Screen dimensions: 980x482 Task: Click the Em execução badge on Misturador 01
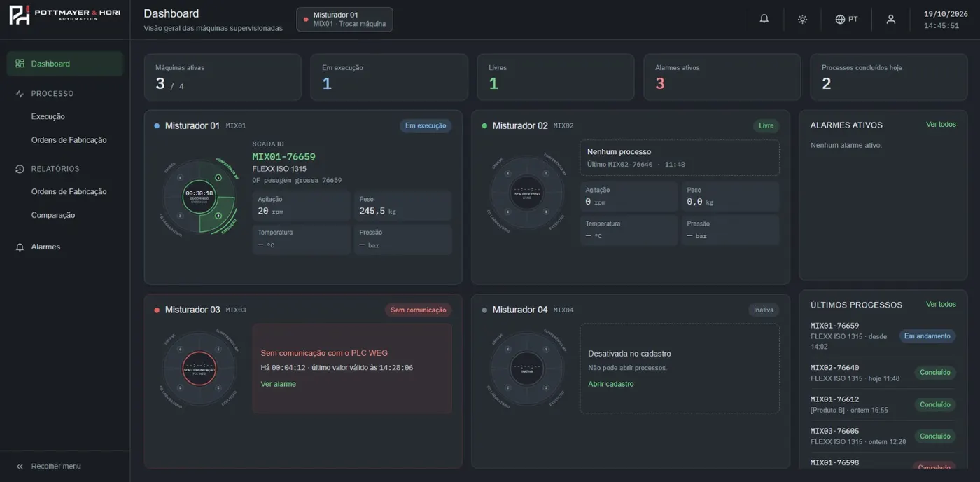(x=426, y=126)
